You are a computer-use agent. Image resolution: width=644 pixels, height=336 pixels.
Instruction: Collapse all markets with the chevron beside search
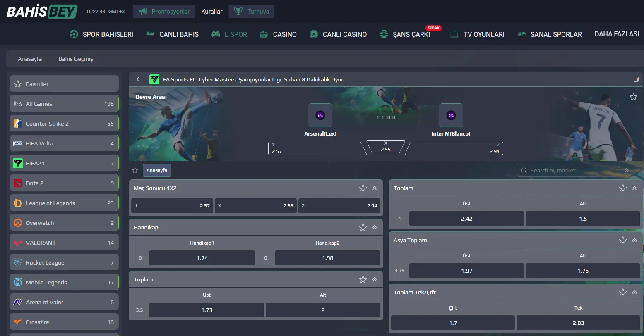click(x=627, y=170)
